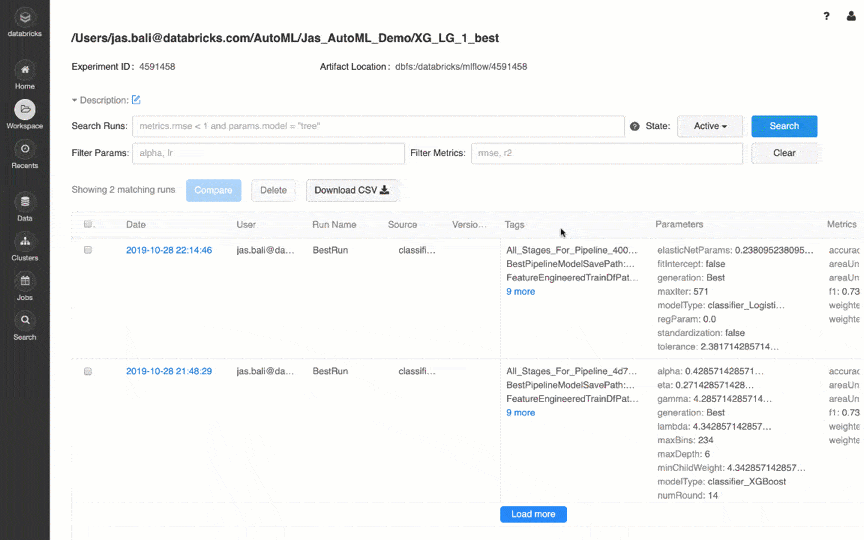Image resolution: width=864 pixels, height=540 pixels.
Task: Click the Download CSV button
Action: (x=351, y=190)
